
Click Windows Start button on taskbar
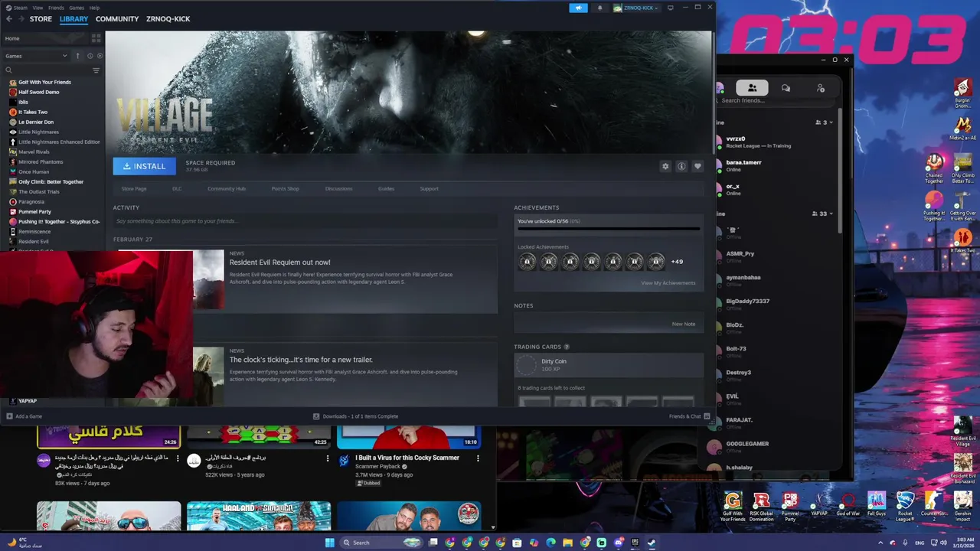pos(329,543)
